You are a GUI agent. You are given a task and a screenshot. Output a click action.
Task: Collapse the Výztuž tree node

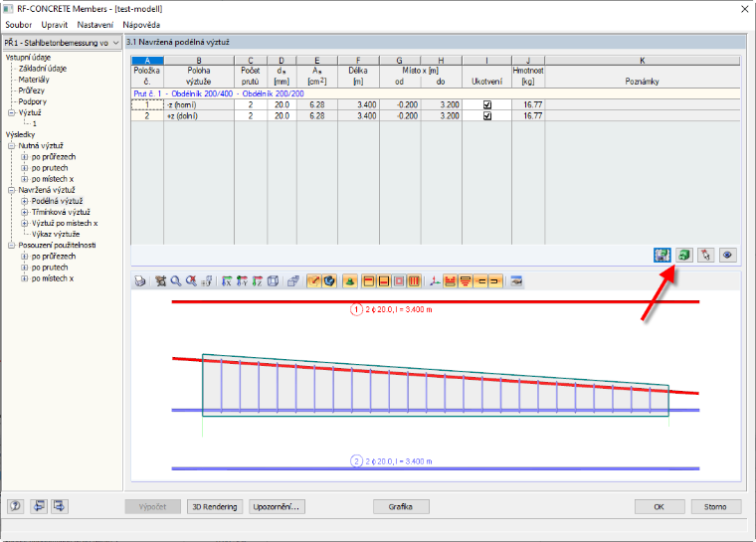12,112
